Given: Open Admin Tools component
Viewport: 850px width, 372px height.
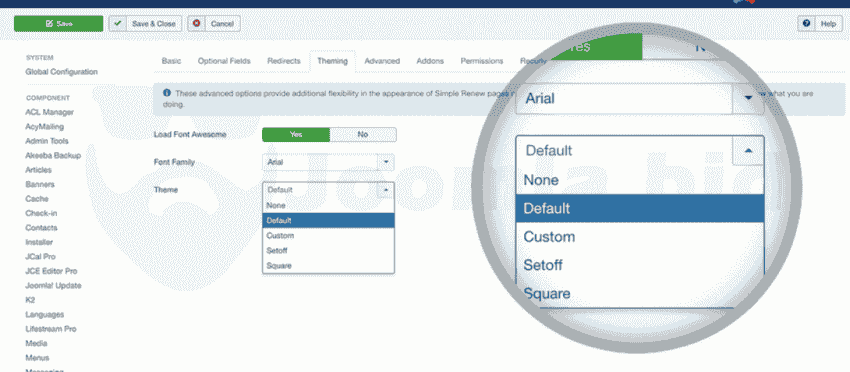Looking at the screenshot, I should tap(47, 141).
